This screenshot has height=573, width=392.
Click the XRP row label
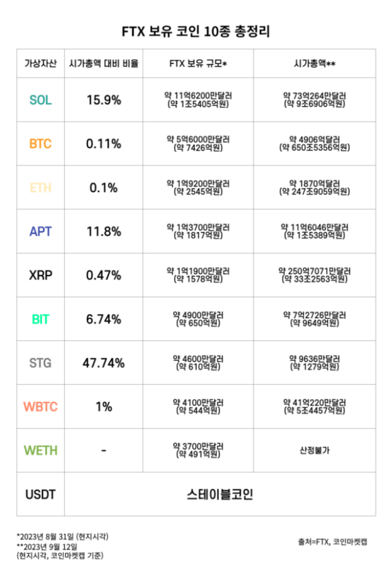(x=40, y=275)
